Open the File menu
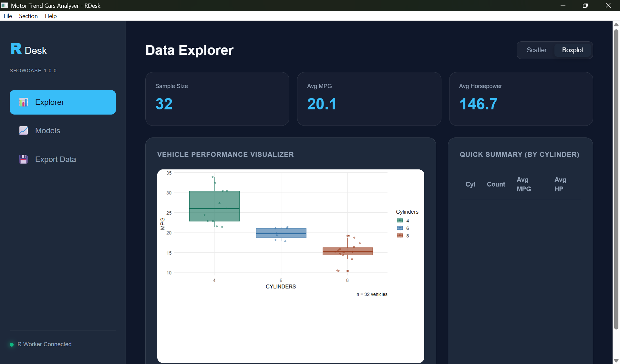Screen dimensions: 620x364 pos(7,16)
